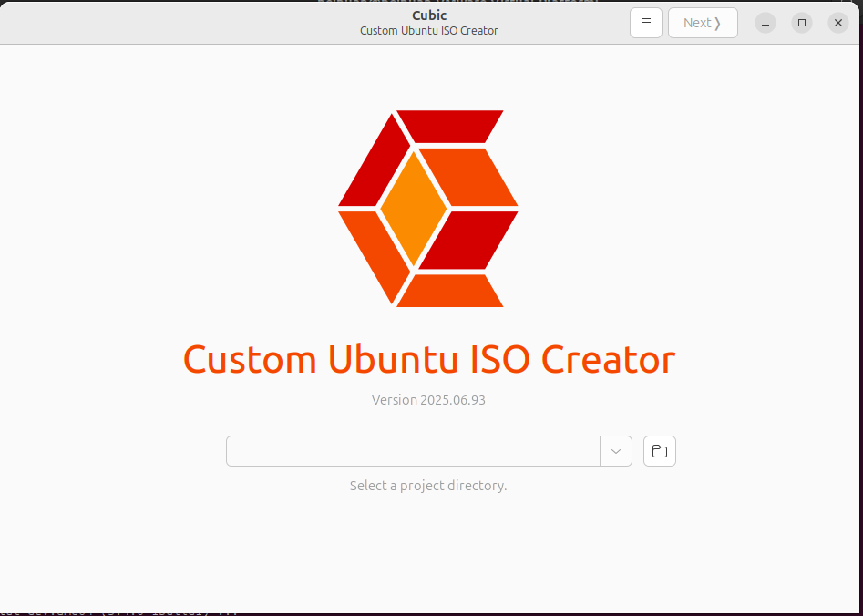The width and height of the screenshot is (863, 616).
Task: Click the large "Custom Ubuntu ISO Creator" heading
Action: pos(428,359)
